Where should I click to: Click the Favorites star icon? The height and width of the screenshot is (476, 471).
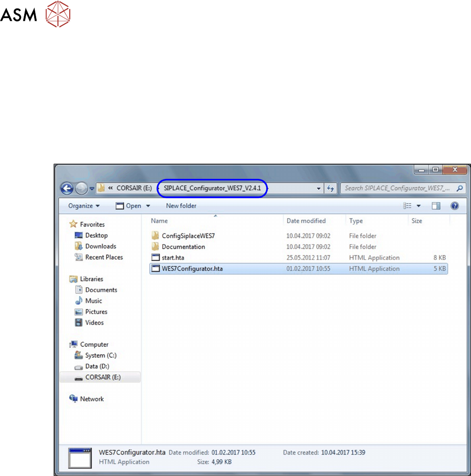pos(73,224)
